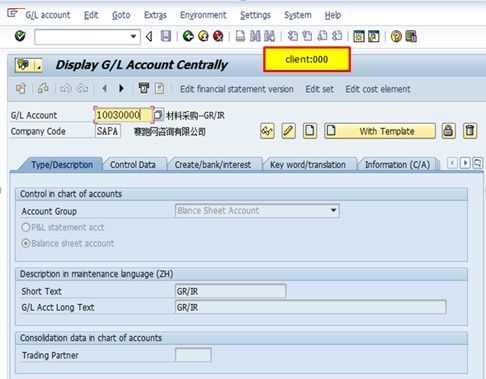The width and height of the screenshot is (486, 379).
Task: Open the Account Group dropdown
Action: click(333, 210)
